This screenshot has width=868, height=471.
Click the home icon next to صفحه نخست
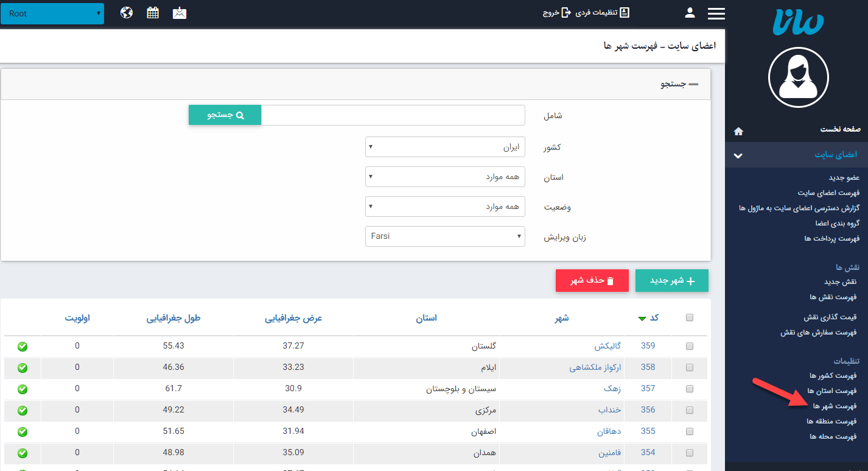point(738,130)
